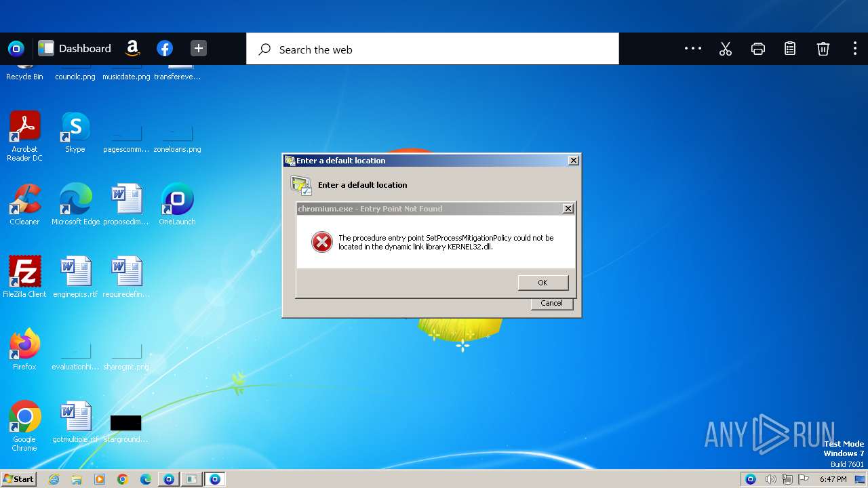Switch to the setup window taskbar button

[x=192, y=479]
